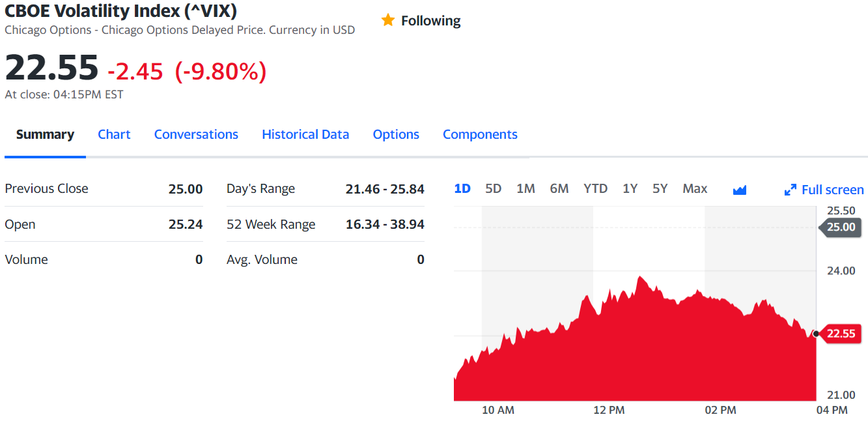Click the -2.45 price change value
Image resolution: width=868 pixels, height=421 pixels.
[x=135, y=71]
